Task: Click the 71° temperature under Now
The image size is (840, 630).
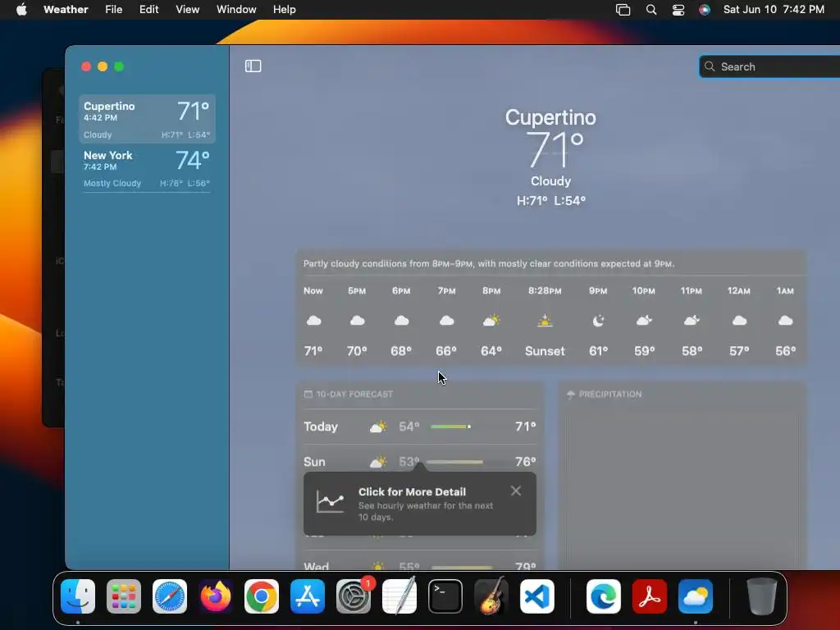Action: coord(313,351)
